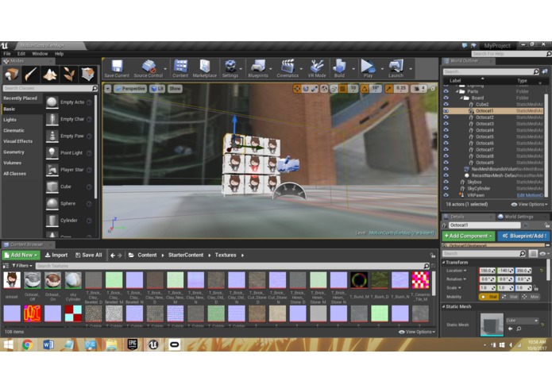The height and width of the screenshot is (392, 552).
Task: Click Windows Start button
Action: [x=8, y=344]
